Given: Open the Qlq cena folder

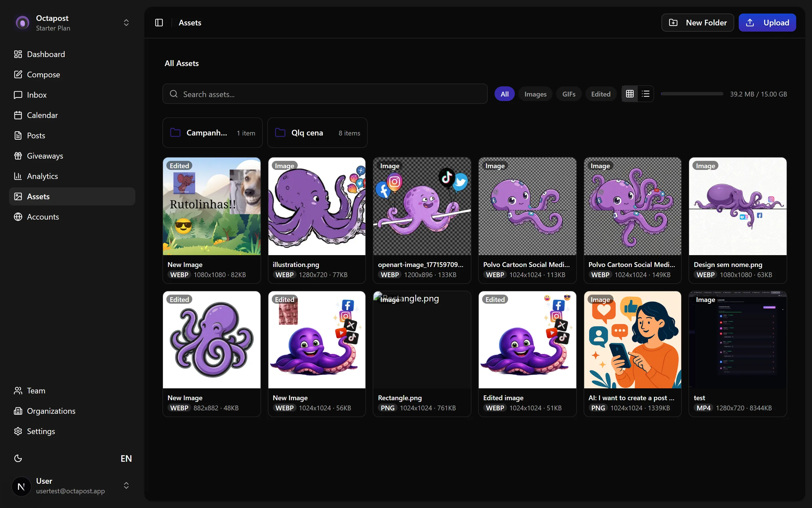Looking at the screenshot, I should click(317, 133).
